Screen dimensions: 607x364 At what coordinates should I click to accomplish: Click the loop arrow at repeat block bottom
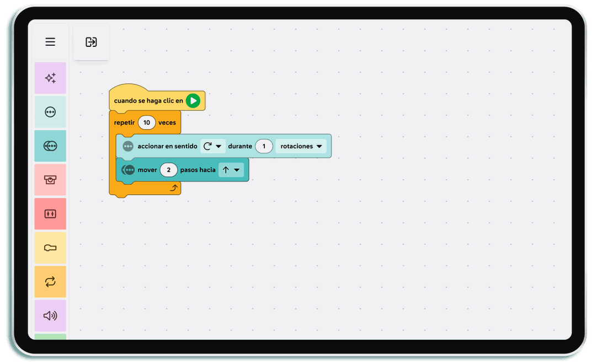pos(174,188)
